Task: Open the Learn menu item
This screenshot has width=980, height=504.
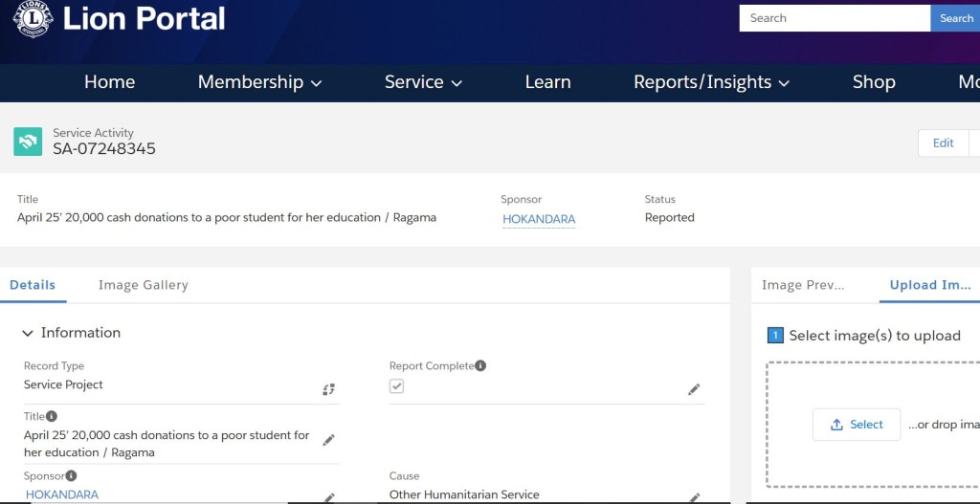Action: [547, 82]
